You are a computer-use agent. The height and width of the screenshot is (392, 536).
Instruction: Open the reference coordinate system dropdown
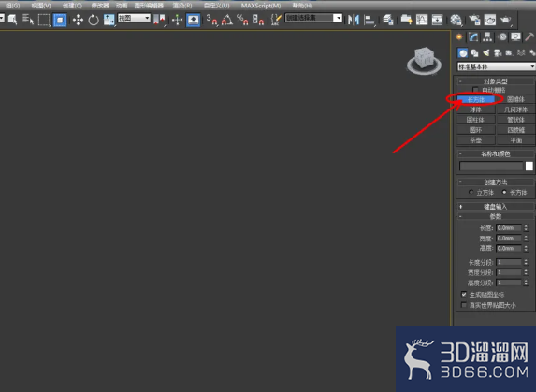pyautogui.click(x=134, y=18)
